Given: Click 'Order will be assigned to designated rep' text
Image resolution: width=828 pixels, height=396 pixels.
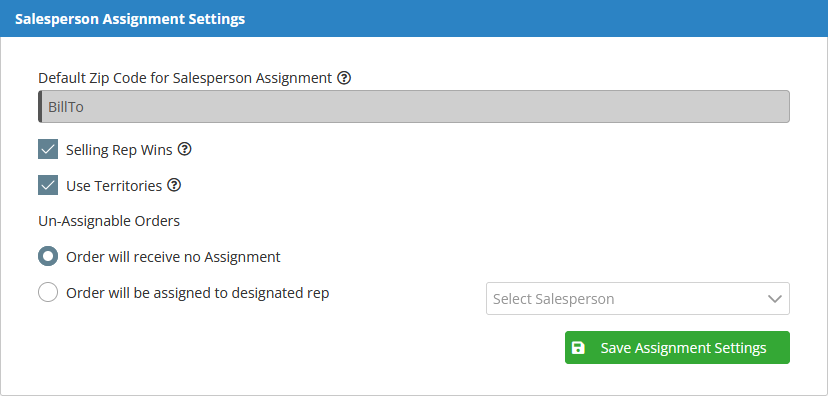Looking at the screenshot, I should pyautogui.click(x=197, y=293).
